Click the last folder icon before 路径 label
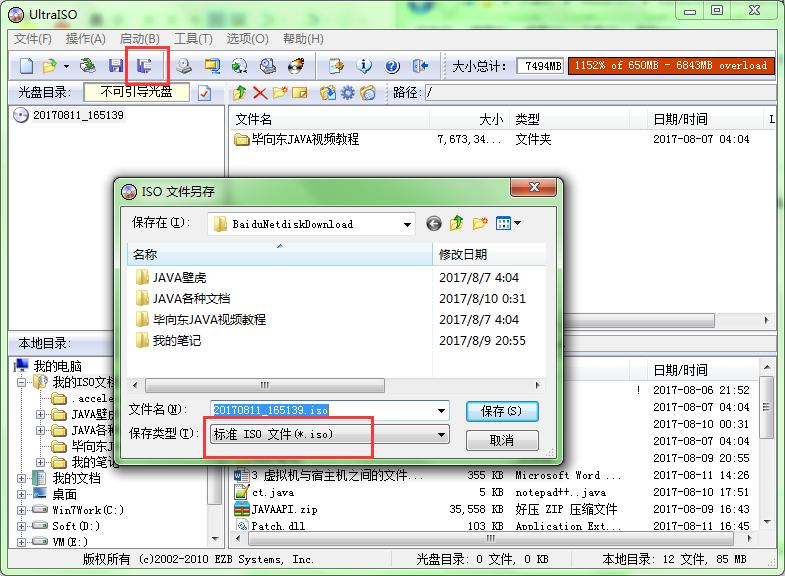785x576 pixels. (x=367, y=93)
